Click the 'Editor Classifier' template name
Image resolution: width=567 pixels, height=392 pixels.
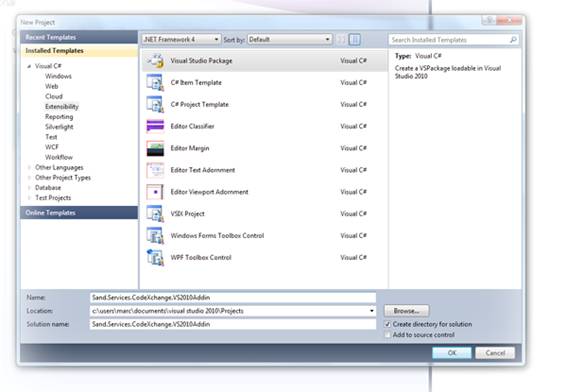point(192,126)
